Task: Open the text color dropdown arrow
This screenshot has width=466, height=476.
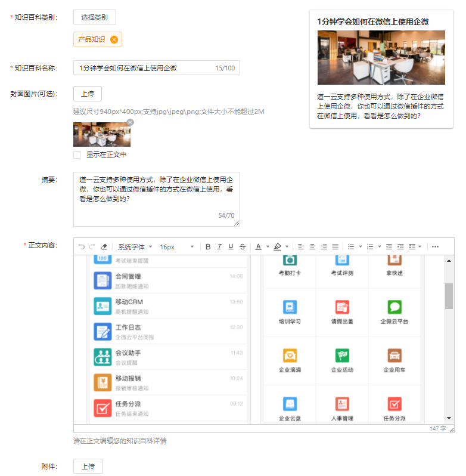Action: [x=268, y=247]
